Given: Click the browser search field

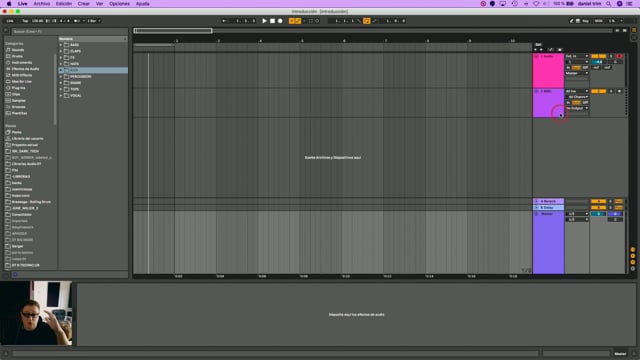Looking at the screenshot, I should [69, 31].
